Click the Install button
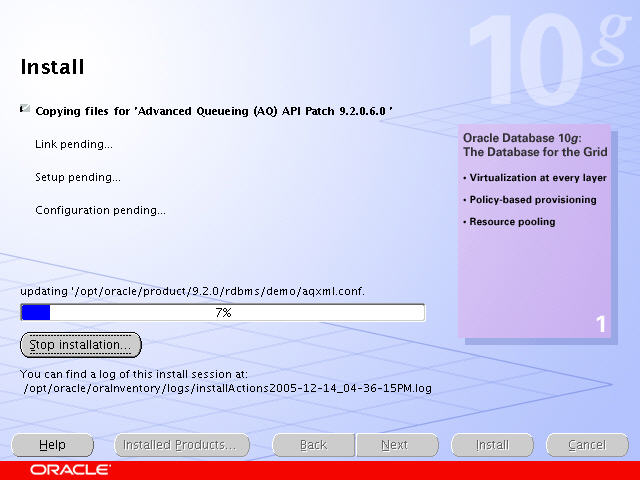The height and width of the screenshot is (480, 640). tap(492, 445)
